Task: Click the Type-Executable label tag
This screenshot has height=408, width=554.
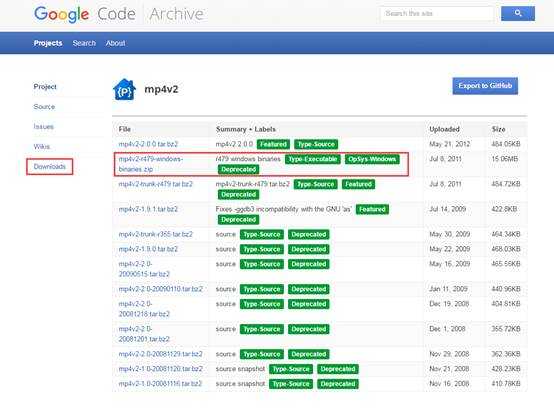Action: tap(313, 159)
